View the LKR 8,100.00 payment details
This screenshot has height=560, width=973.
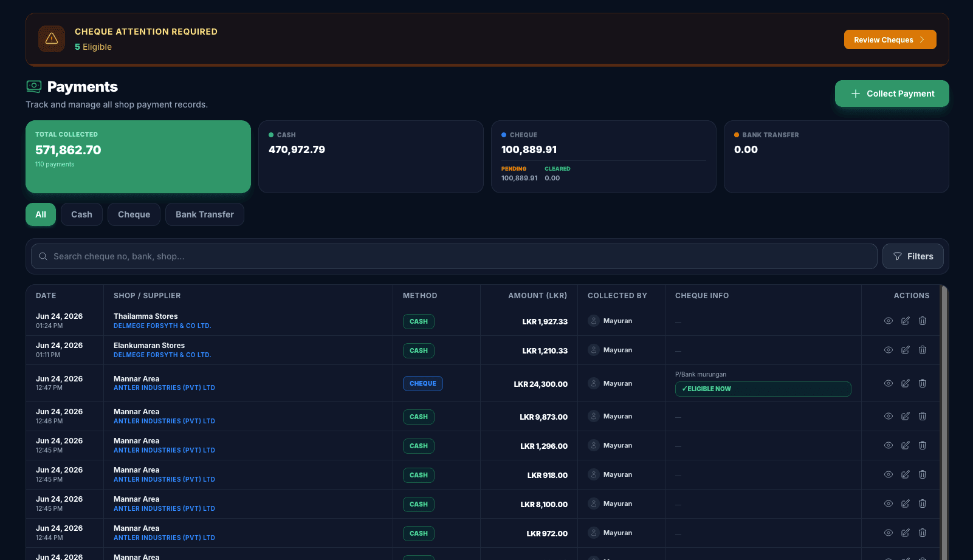tap(889, 504)
